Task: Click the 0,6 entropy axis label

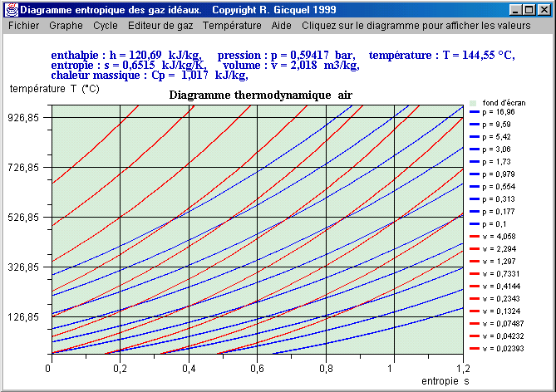Action: (258, 369)
